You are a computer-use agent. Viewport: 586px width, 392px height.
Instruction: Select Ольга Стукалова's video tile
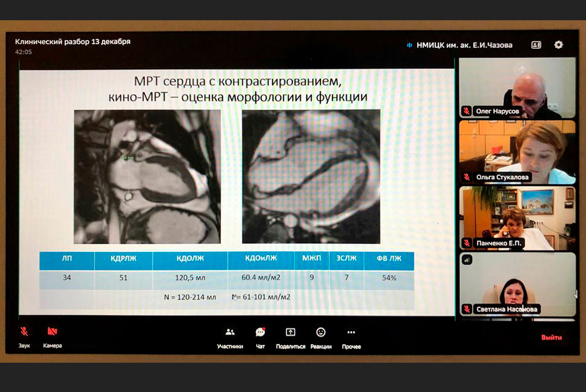[517, 152]
